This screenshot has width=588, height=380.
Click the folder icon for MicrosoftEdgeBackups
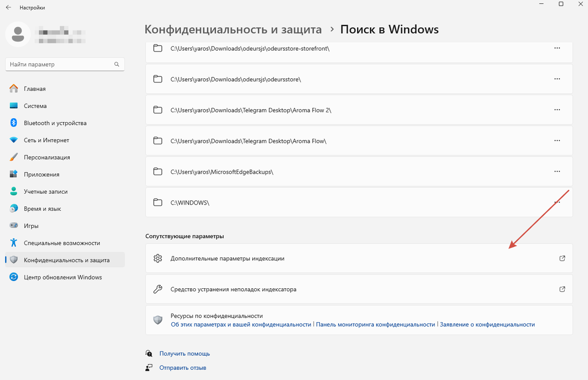click(158, 172)
